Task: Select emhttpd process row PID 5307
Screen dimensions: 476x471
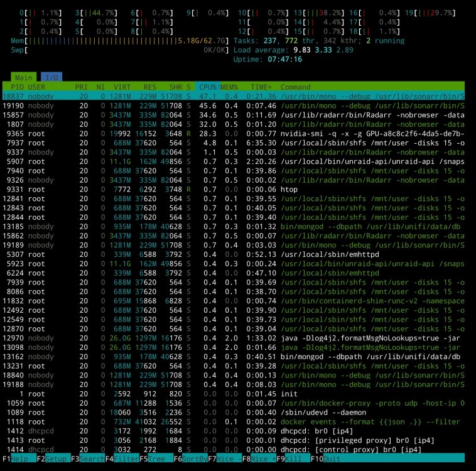Action: click(x=234, y=254)
